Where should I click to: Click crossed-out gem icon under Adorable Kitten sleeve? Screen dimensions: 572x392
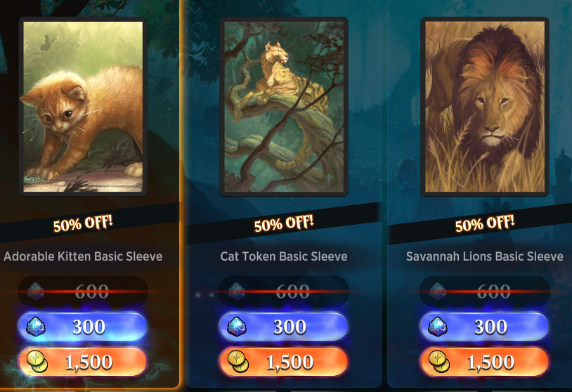tap(36, 292)
